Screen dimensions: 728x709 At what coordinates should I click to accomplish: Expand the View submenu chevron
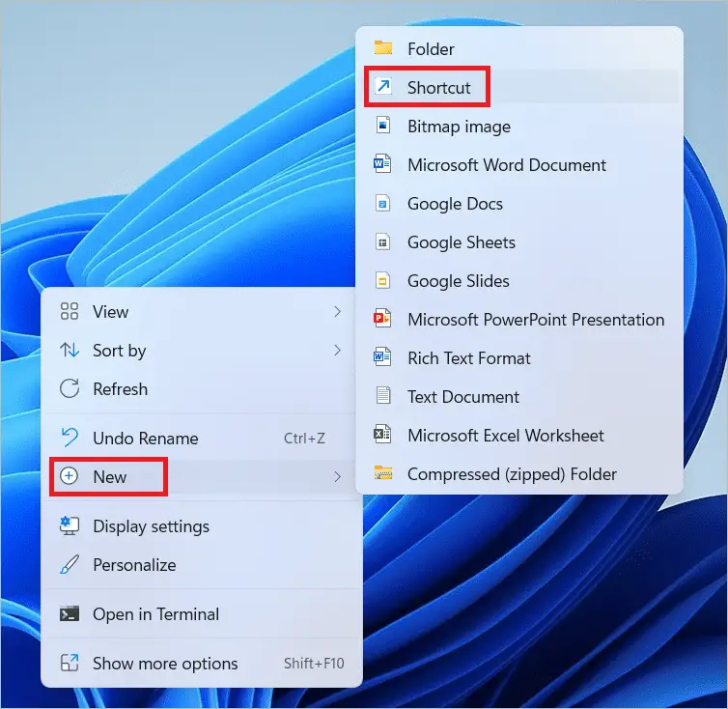(x=338, y=311)
